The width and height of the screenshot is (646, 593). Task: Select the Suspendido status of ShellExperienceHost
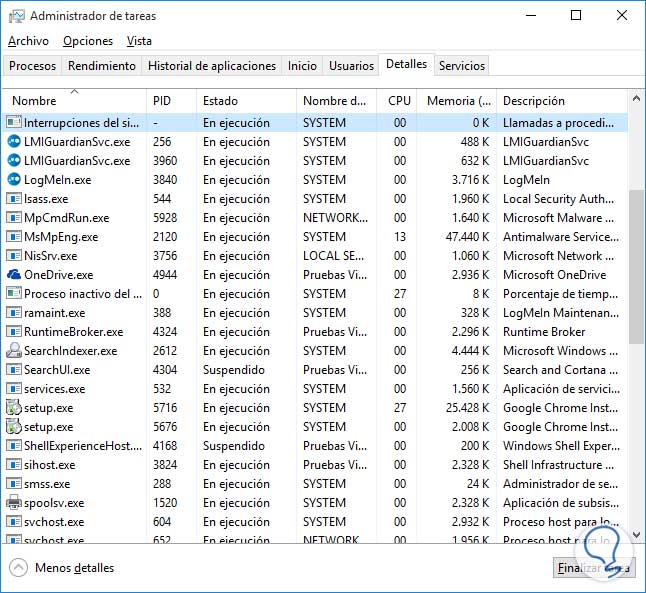234,445
